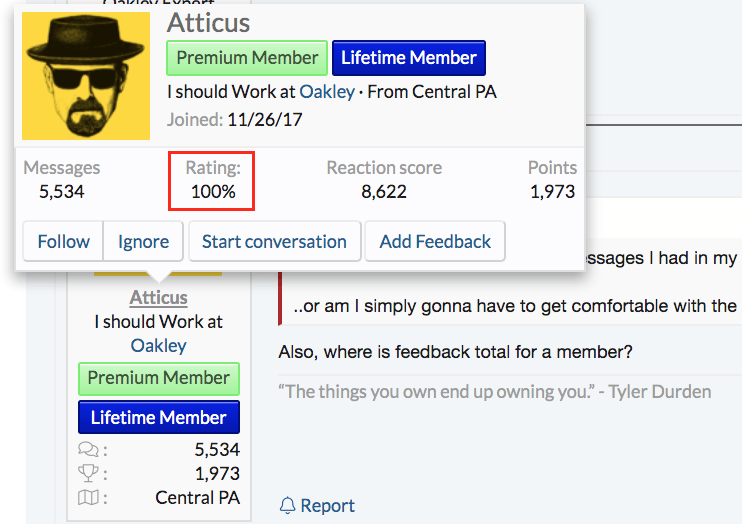Open the Oakley link in sidebar user title
The height and width of the screenshot is (524, 742).
point(158,346)
